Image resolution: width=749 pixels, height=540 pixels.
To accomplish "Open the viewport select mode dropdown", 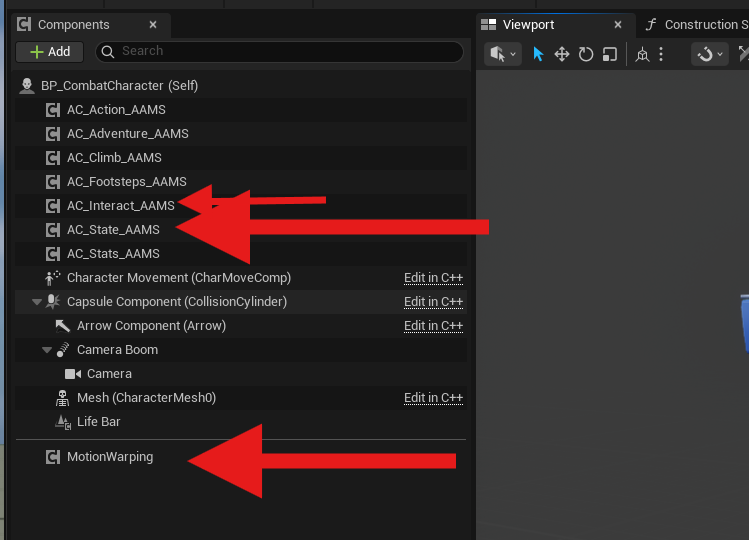I will point(502,54).
